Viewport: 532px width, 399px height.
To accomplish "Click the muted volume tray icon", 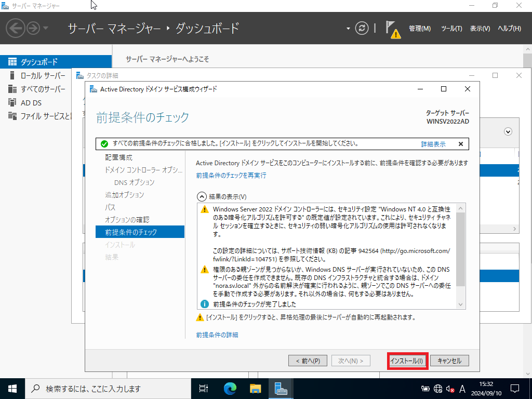I will coord(450,389).
